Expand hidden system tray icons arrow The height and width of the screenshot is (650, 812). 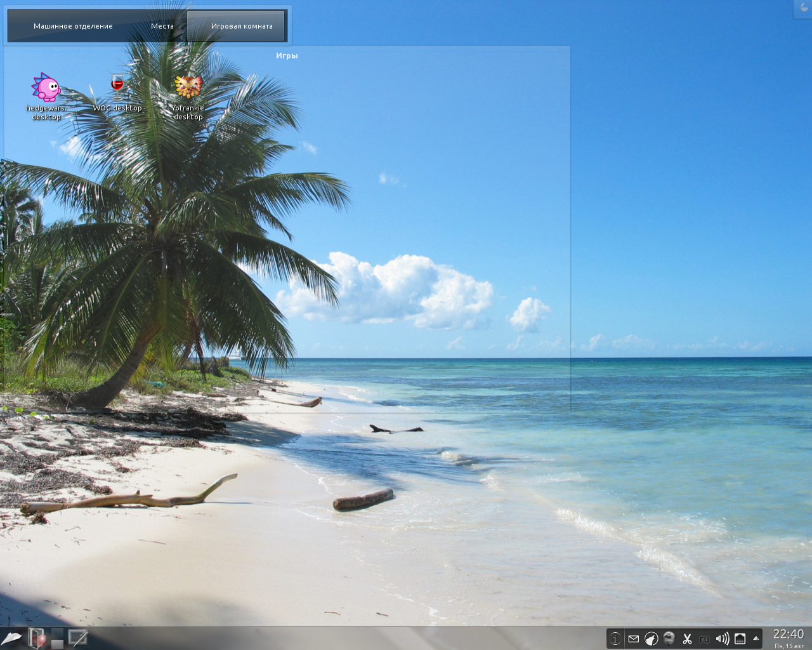point(756,639)
